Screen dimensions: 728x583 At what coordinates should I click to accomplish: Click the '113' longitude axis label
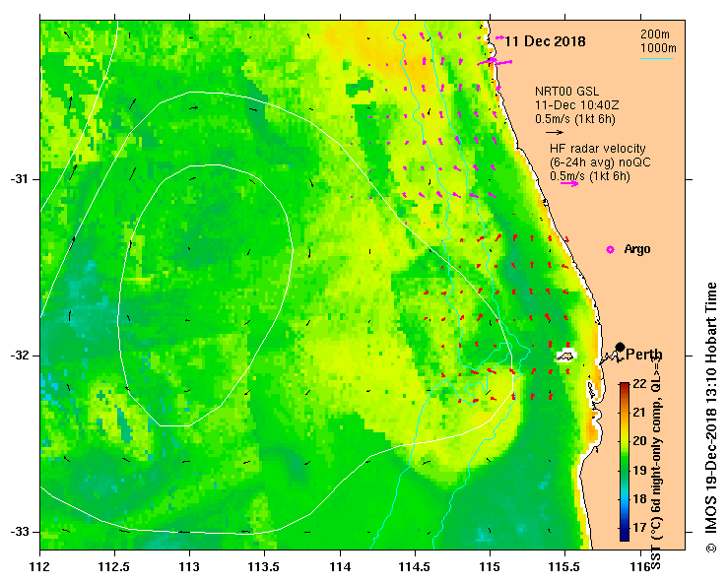click(x=189, y=567)
